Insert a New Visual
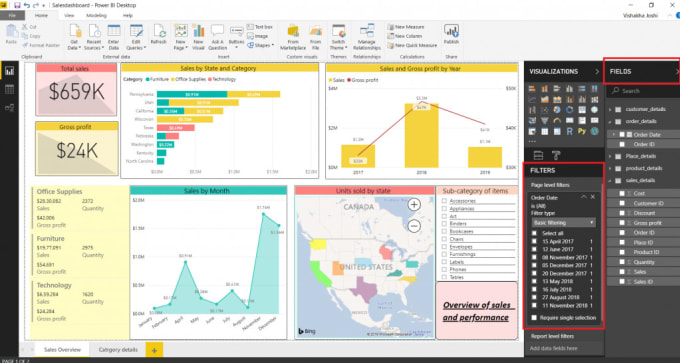This screenshot has height=363, width=680. 199,37
